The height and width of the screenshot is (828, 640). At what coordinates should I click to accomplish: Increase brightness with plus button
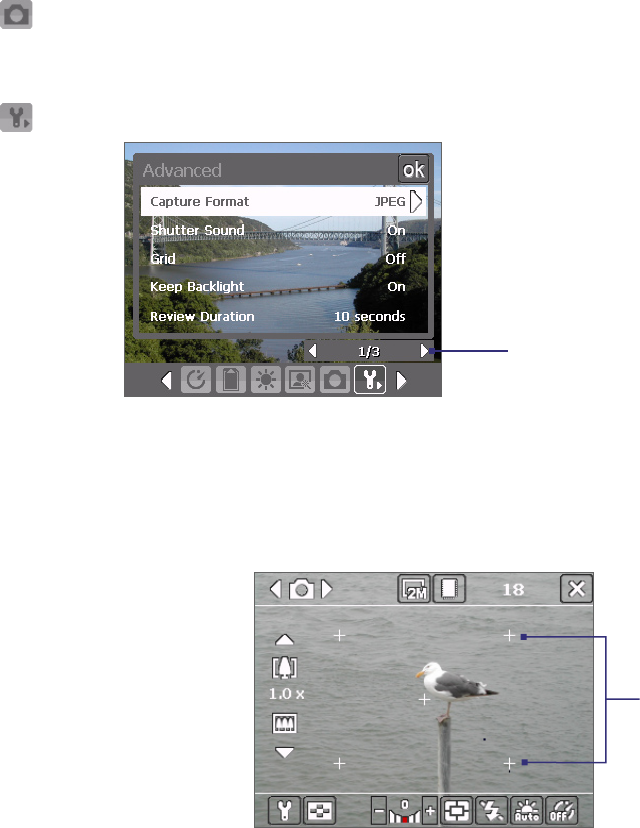point(430,810)
